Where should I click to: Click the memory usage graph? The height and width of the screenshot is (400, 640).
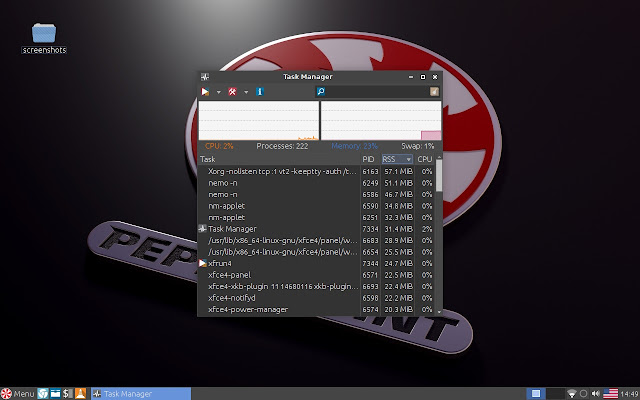tap(381, 121)
